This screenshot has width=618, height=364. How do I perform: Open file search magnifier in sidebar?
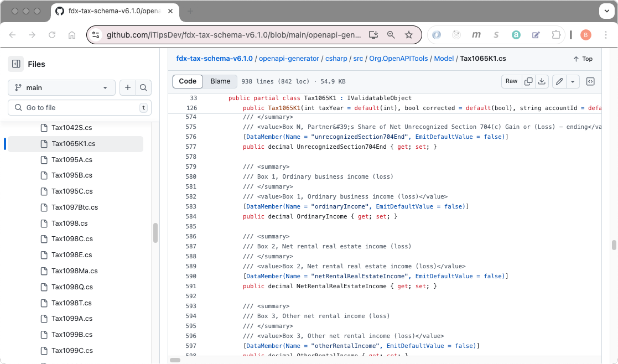(143, 87)
